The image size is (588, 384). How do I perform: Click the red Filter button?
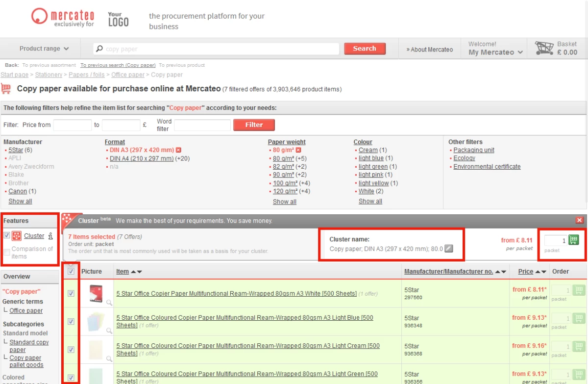254,125
